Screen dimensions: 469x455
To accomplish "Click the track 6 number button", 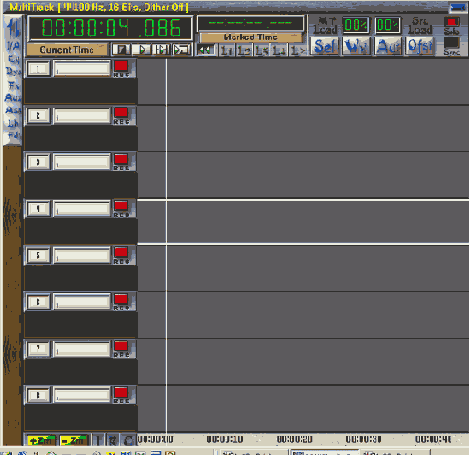I will 38,302.
